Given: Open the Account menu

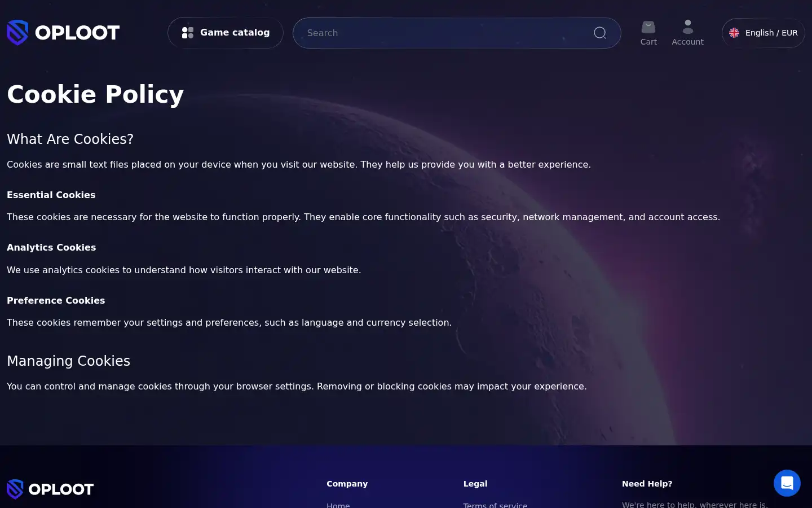Looking at the screenshot, I should (687, 33).
